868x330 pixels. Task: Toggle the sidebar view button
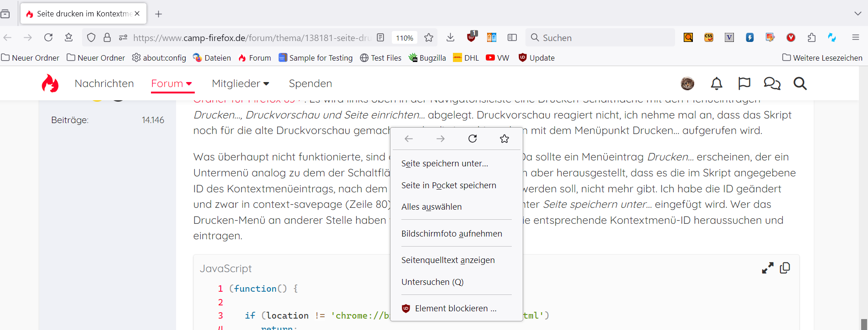point(512,38)
